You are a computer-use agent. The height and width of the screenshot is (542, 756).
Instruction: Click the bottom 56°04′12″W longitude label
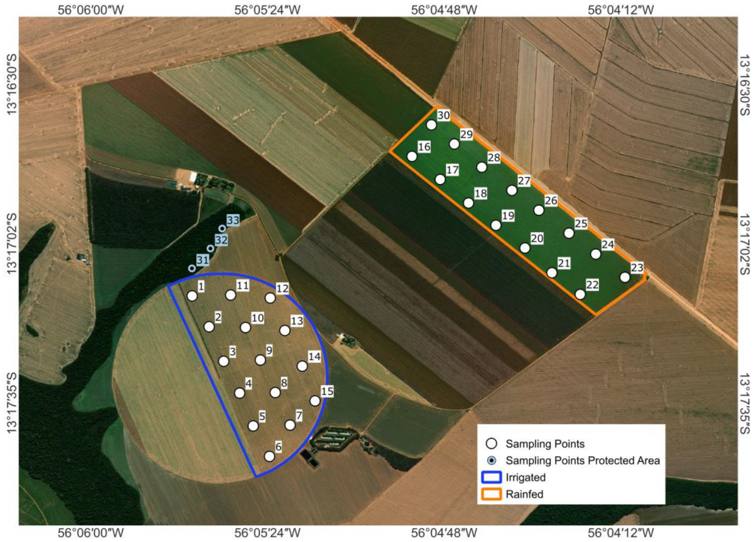point(620,533)
